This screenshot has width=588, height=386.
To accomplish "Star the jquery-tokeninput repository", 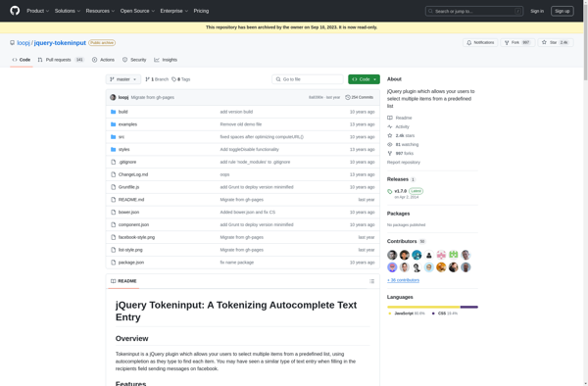I will tap(556, 43).
